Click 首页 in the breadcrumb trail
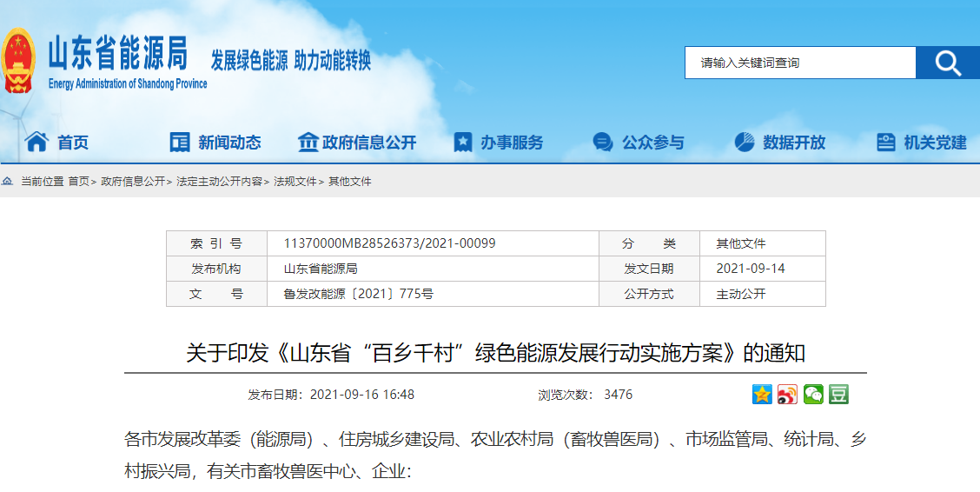 pos(78,182)
